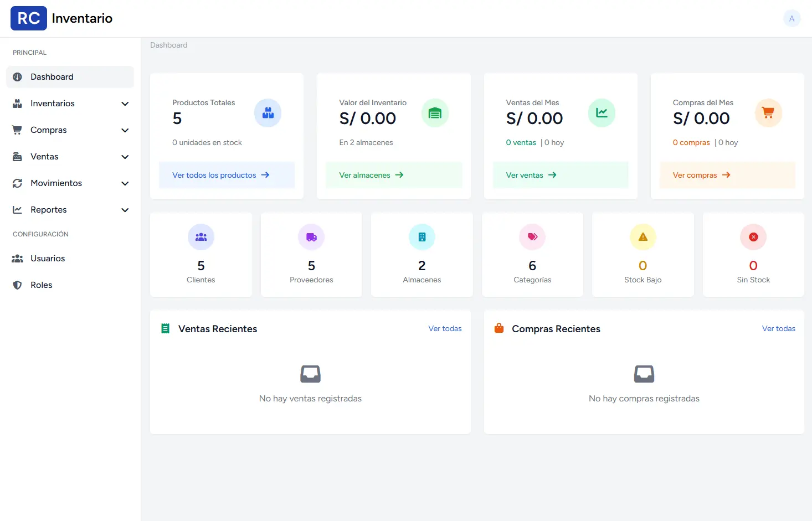Open Roles from the sidebar
This screenshot has height=521, width=812.
(x=42, y=285)
